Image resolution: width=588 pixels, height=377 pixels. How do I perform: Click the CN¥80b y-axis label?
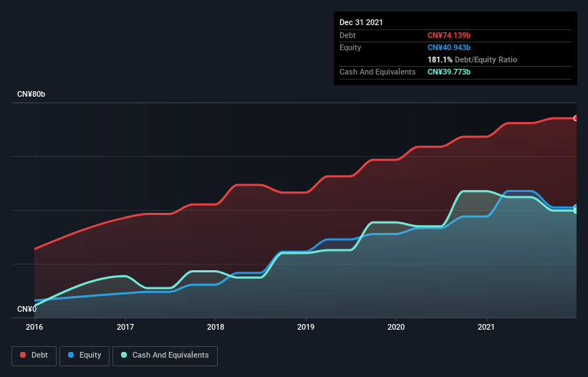tap(31, 94)
